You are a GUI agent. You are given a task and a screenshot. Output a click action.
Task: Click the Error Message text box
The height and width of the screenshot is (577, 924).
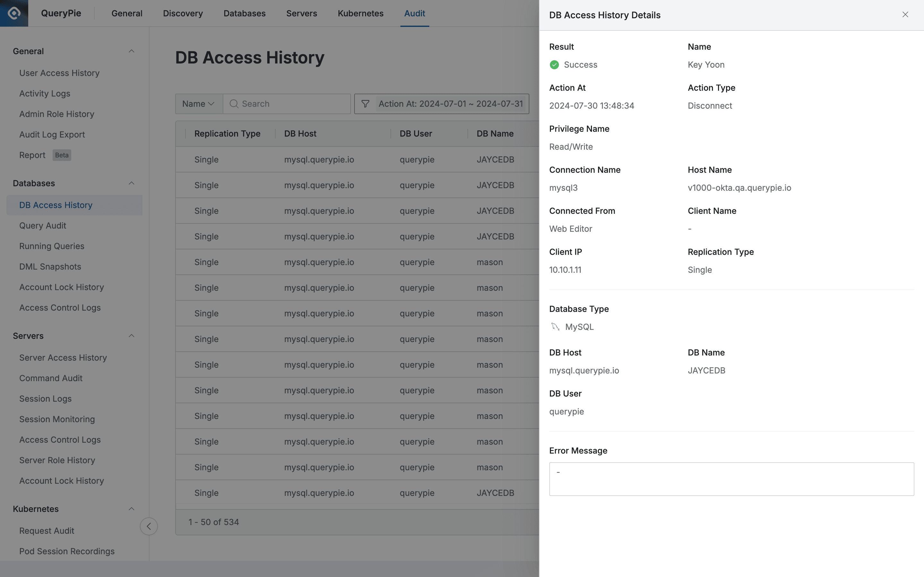[731, 479]
